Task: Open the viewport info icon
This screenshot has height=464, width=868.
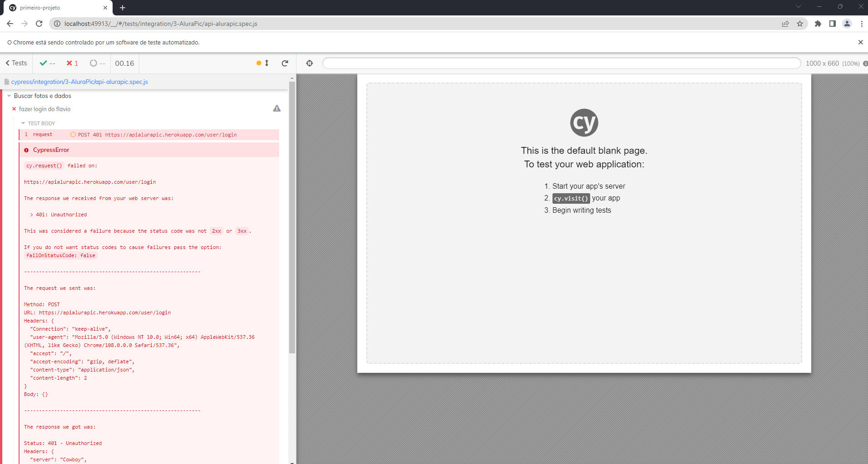Action: point(865,63)
